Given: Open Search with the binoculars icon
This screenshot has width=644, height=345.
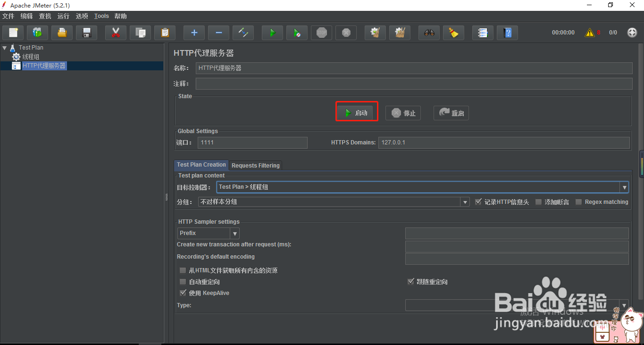Looking at the screenshot, I should click(429, 33).
